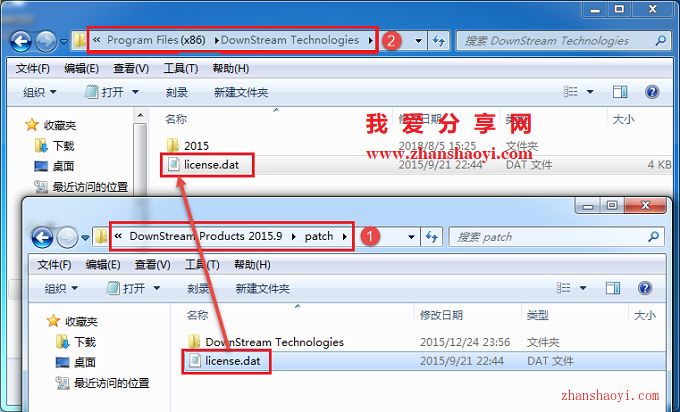Click 新建文件夹 in DownStream Technologies window

click(x=241, y=92)
